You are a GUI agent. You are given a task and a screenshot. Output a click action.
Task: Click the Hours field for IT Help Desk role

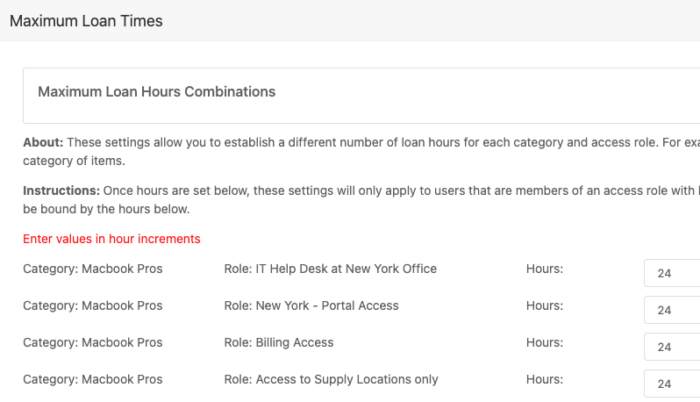pyautogui.click(x=672, y=273)
